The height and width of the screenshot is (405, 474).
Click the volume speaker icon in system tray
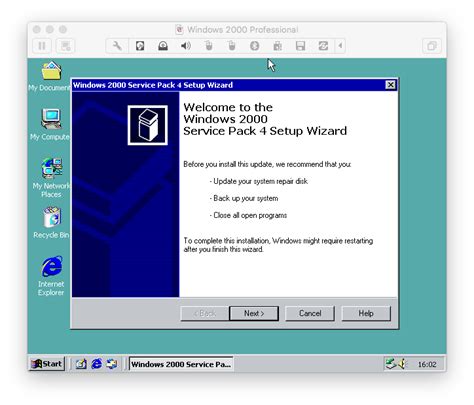(x=403, y=364)
